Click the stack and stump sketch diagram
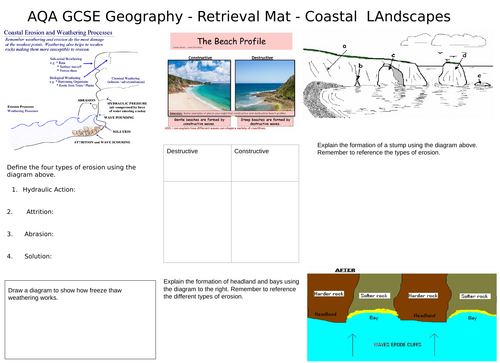The height and width of the screenshot is (363, 500). point(398,76)
